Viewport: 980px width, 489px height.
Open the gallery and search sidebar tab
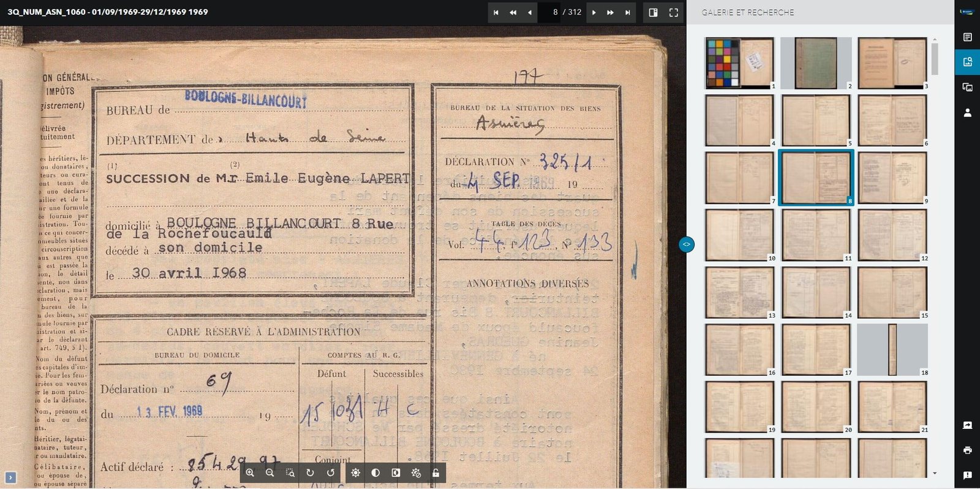pos(967,62)
